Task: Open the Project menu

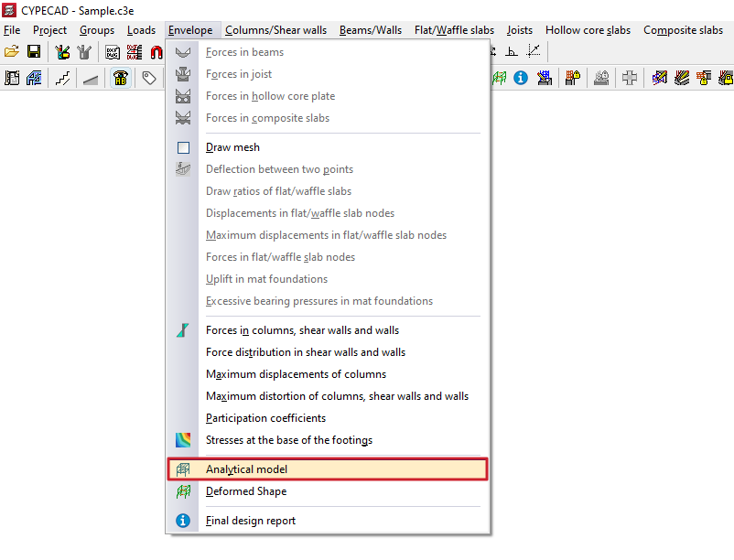Action: pyautogui.click(x=49, y=30)
